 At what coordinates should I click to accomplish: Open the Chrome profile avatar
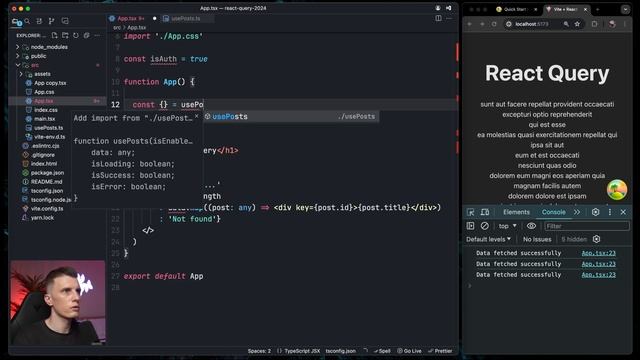612,24
